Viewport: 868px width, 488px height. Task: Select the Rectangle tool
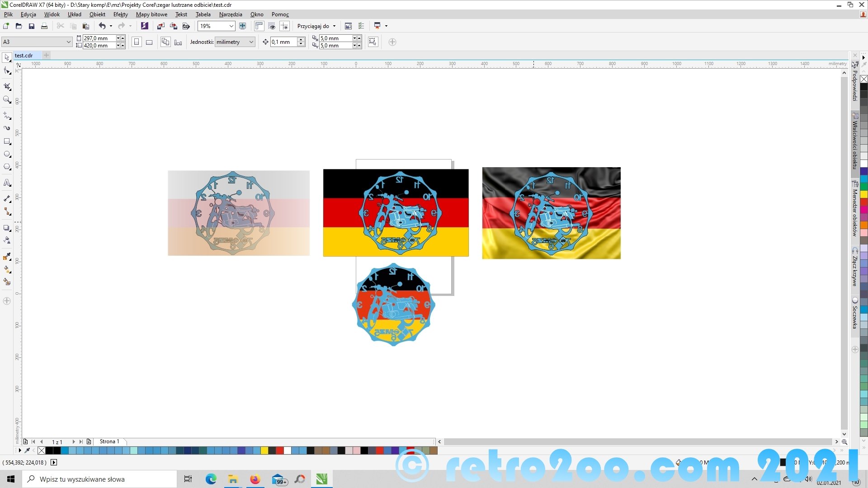pyautogui.click(x=7, y=141)
